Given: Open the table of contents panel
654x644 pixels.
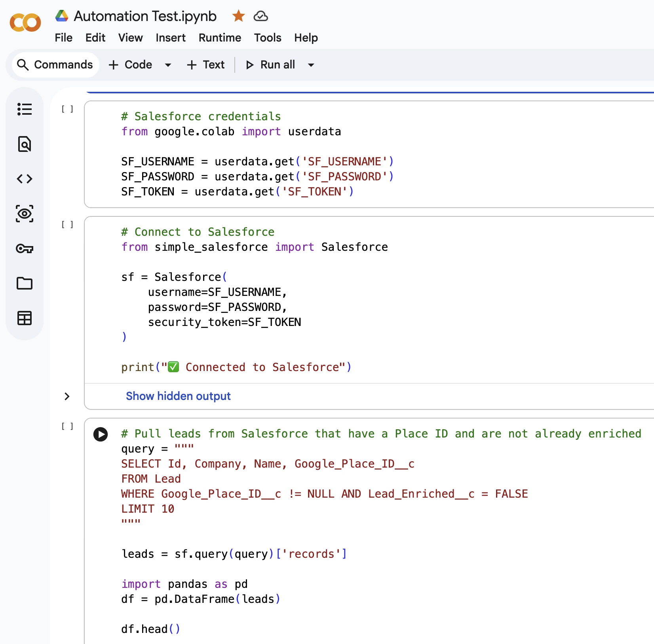Looking at the screenshot, I should tap(25, 109).
